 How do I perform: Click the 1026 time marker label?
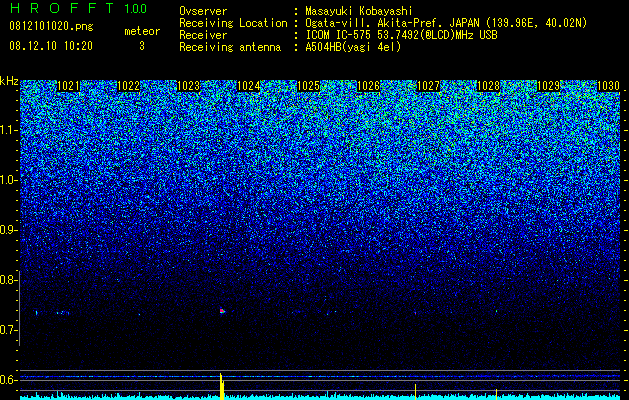click(368, 86)
